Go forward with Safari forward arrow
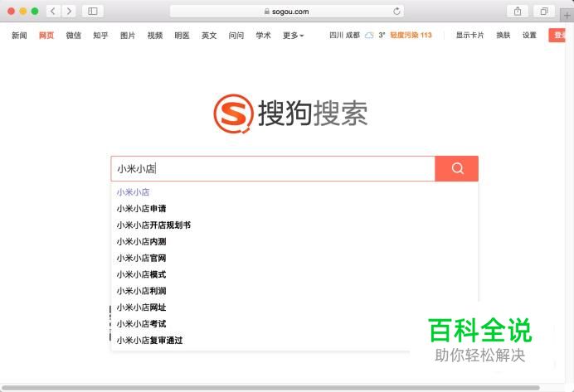 [69, 12]
